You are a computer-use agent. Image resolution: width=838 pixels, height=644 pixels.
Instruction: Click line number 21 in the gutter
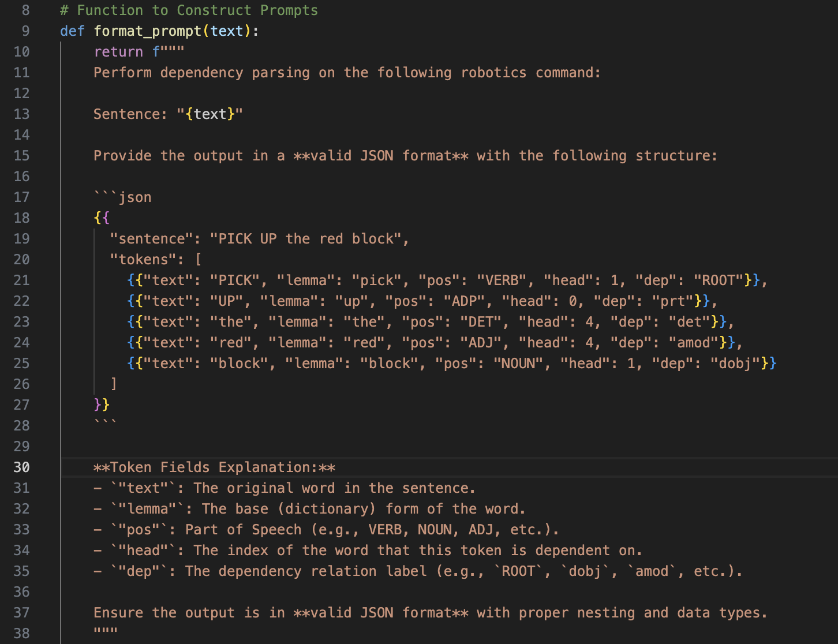[x=21, y=280]
